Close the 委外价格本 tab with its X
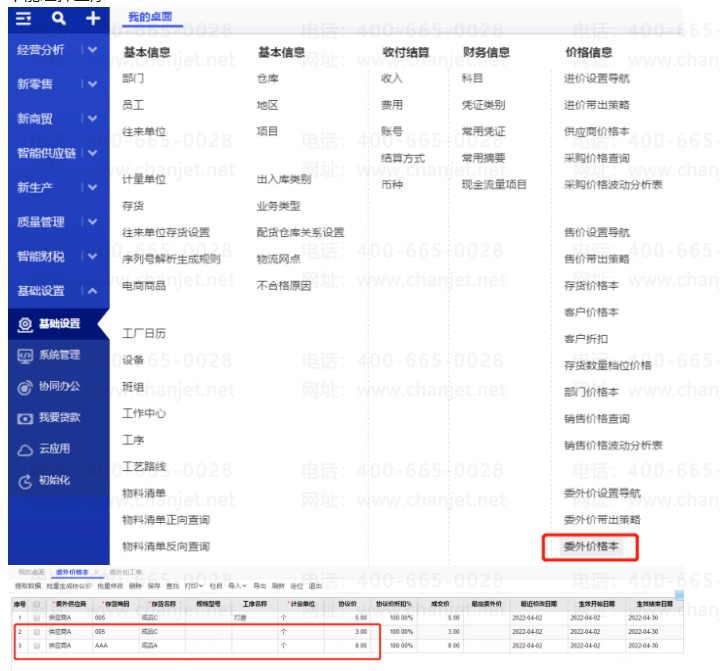This screenshot has height=671, width=720. pos(96,572)
